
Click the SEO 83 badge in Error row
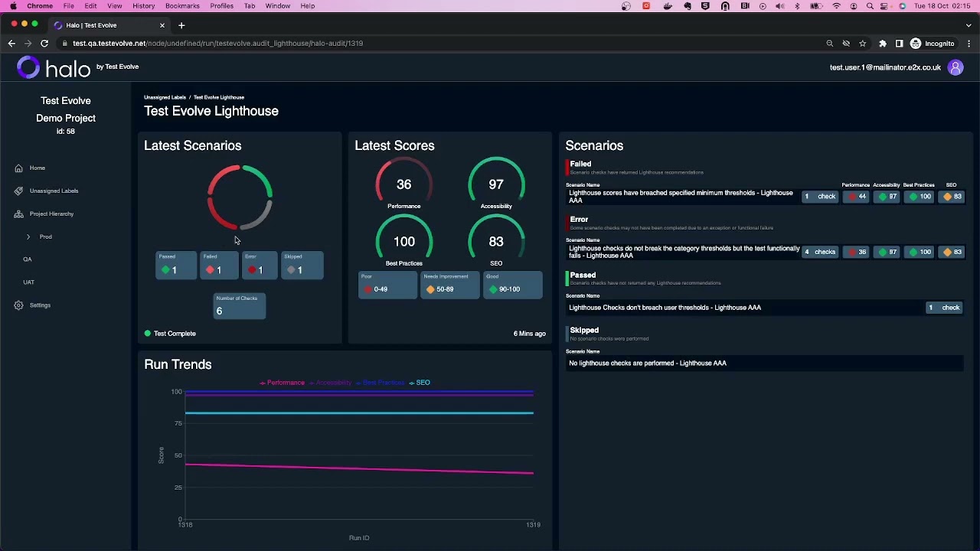952,252
